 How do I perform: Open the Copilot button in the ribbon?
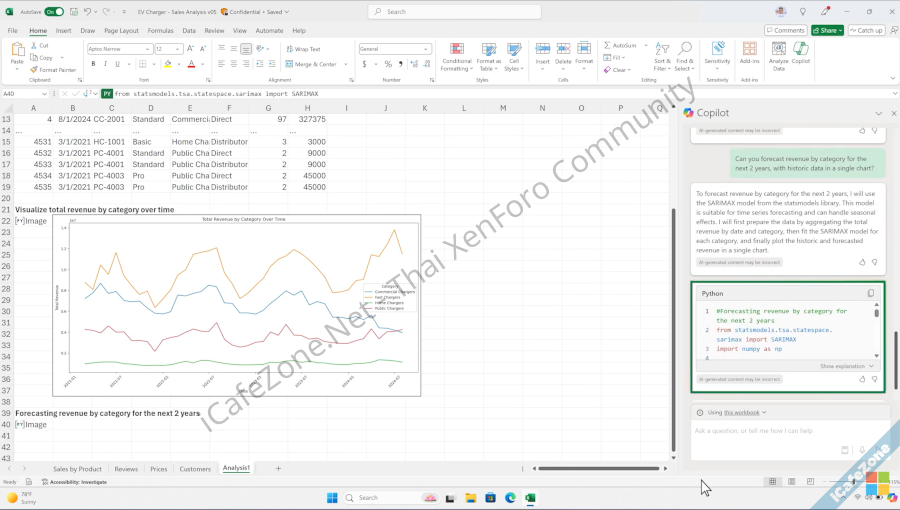tap(801, 54)
